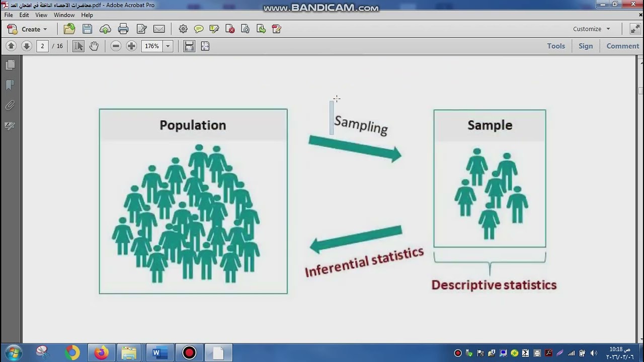Image resolution: width=644 pixels, height=362 pixels.
Task: Zoom out with minus button
Action: point(116,46)
